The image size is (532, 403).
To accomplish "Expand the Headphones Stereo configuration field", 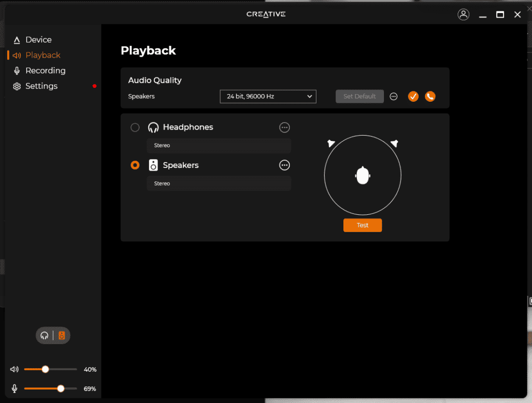I will coord(219,146).
